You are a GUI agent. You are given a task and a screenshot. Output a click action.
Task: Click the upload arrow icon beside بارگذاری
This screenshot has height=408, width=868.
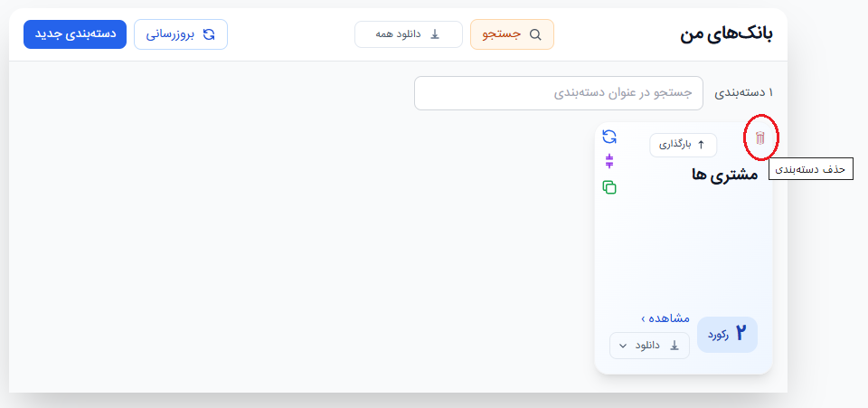pyautogui.click(x=701, y=145)
